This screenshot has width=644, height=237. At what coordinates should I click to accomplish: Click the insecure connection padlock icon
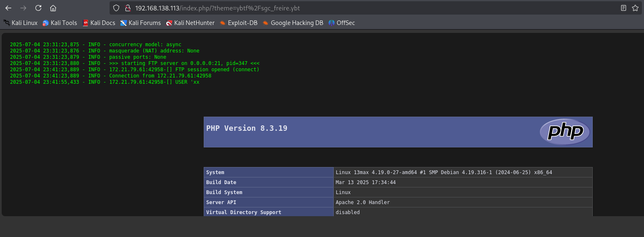coord(127,8)
